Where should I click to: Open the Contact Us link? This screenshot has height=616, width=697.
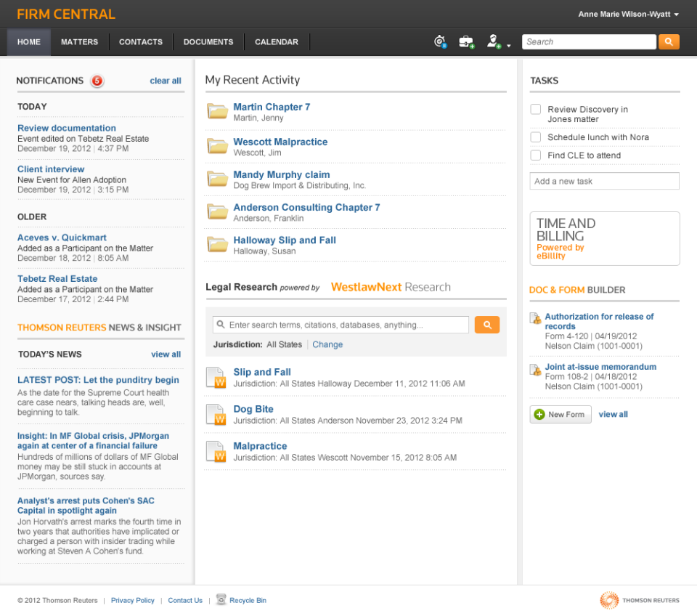coord(185,600)
